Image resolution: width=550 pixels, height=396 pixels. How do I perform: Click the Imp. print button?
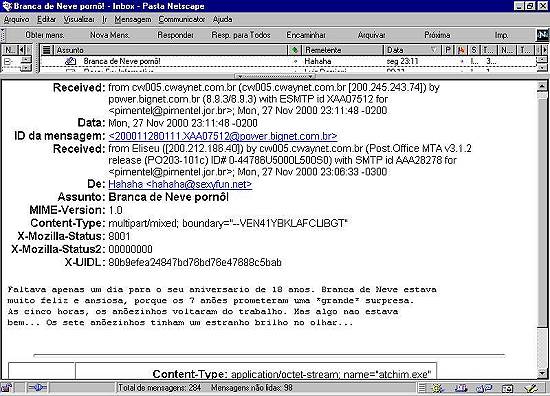(x=501, y=35)
